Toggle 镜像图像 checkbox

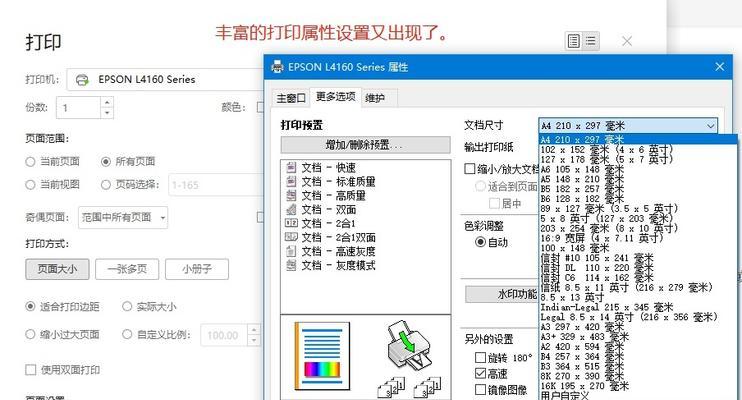click(x=480, y=389)
